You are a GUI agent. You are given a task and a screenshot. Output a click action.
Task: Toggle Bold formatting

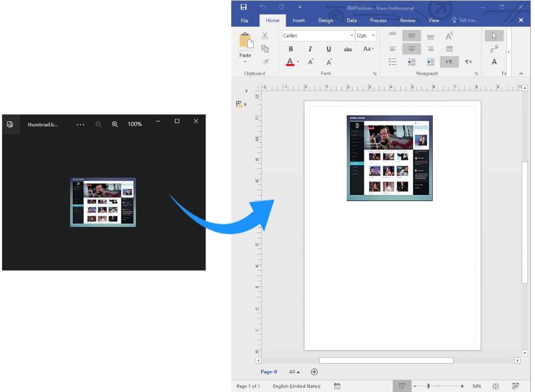[x=291, y=49]
